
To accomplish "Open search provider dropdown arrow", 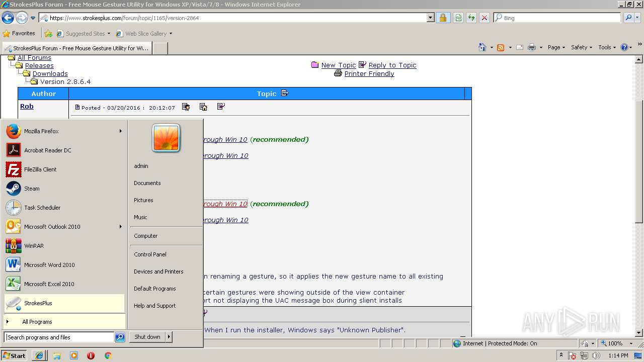I will click(638, 18).
